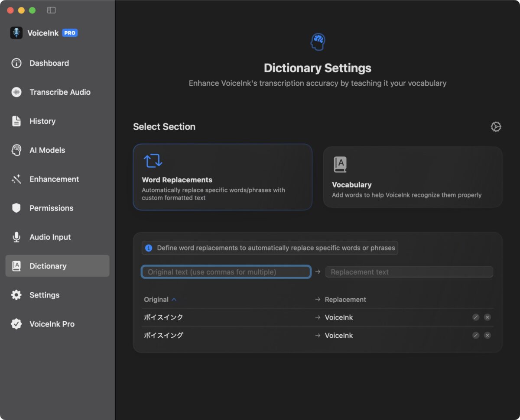Screen dimensions: 520x420
Task: Switch to AI Models page
Action: [47, 150]
